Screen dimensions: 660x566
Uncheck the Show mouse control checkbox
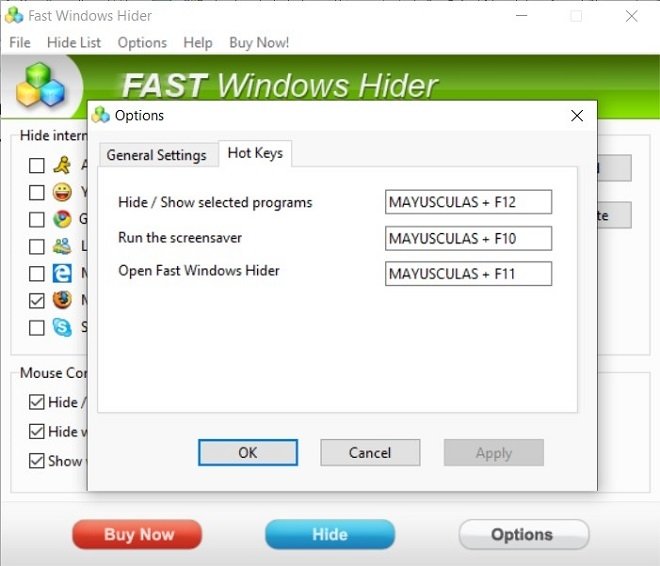pyautogui.click(x=37, y=461)
